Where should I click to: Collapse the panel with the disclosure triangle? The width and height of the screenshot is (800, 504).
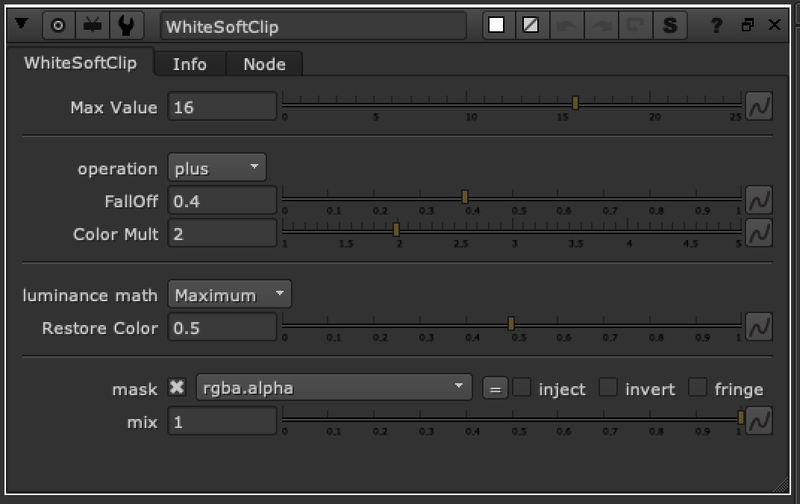(21, 23)
